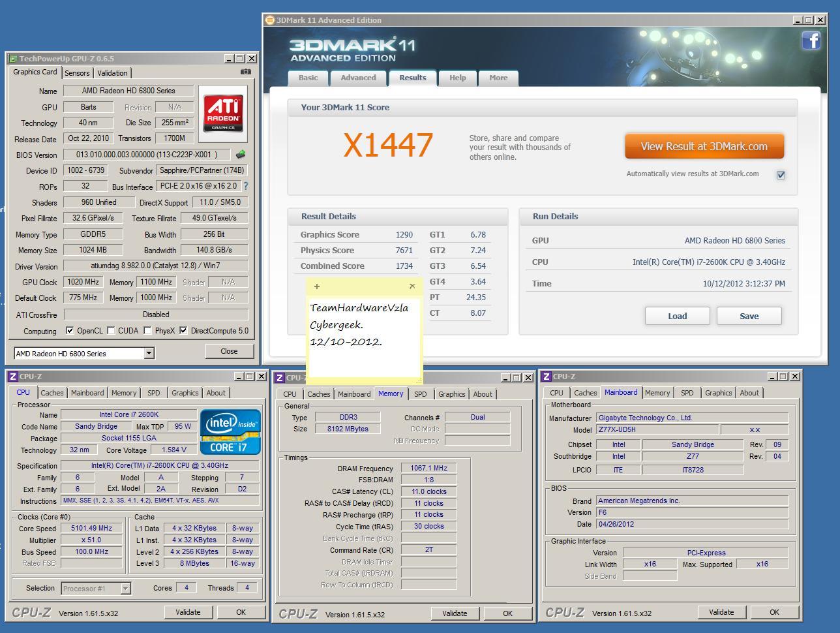Image resolution: width=840 pixels, height=633 pixels.
Task: Click the ATI Radeon logo in GPU-Z
Action: (x=223, y=113)
